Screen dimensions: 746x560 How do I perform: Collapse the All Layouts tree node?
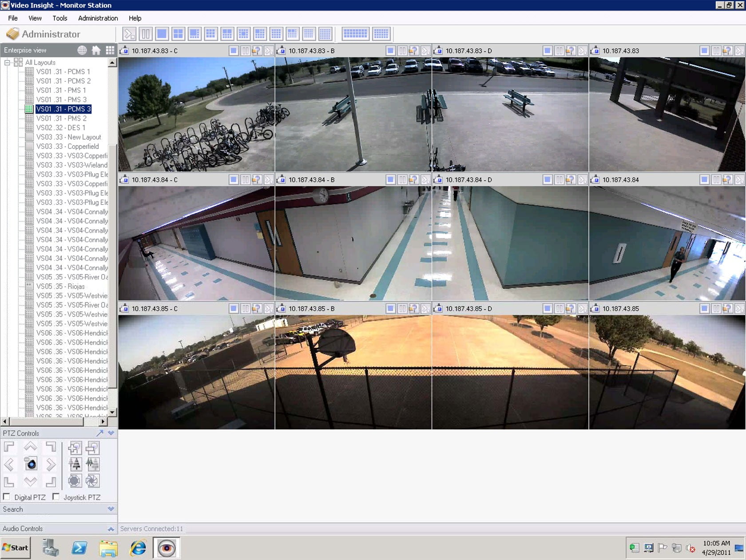pos(7,63)
